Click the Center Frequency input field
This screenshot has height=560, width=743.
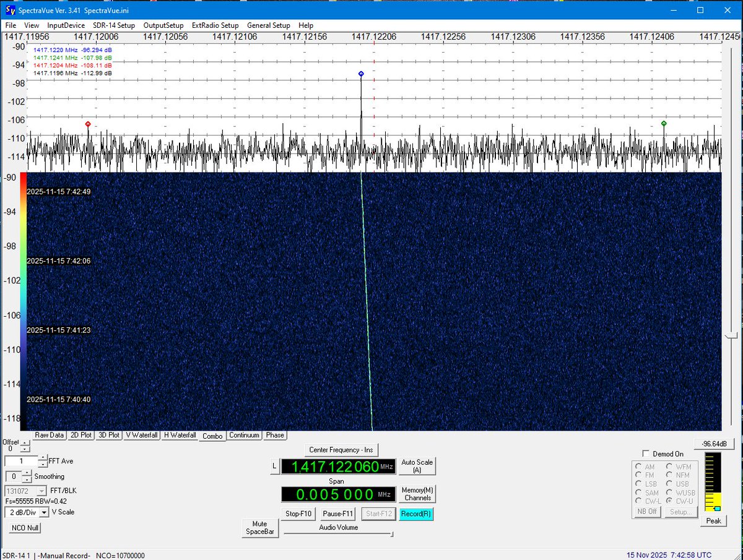pos(338,467)
